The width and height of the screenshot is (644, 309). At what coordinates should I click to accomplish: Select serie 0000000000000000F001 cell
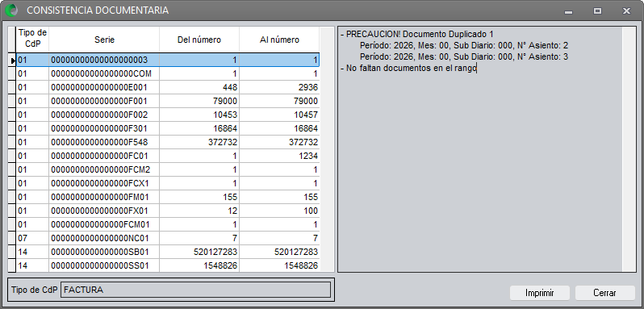click(104, 102)
